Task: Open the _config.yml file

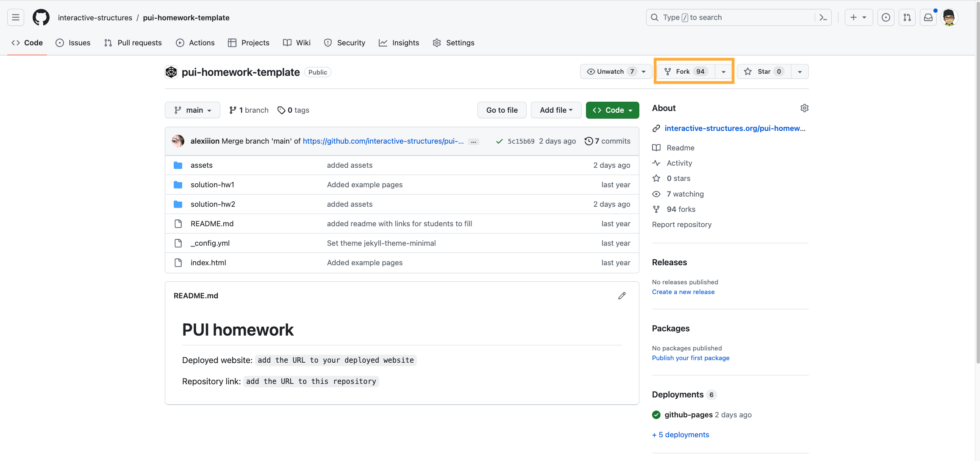Action: tap(210, 243)
